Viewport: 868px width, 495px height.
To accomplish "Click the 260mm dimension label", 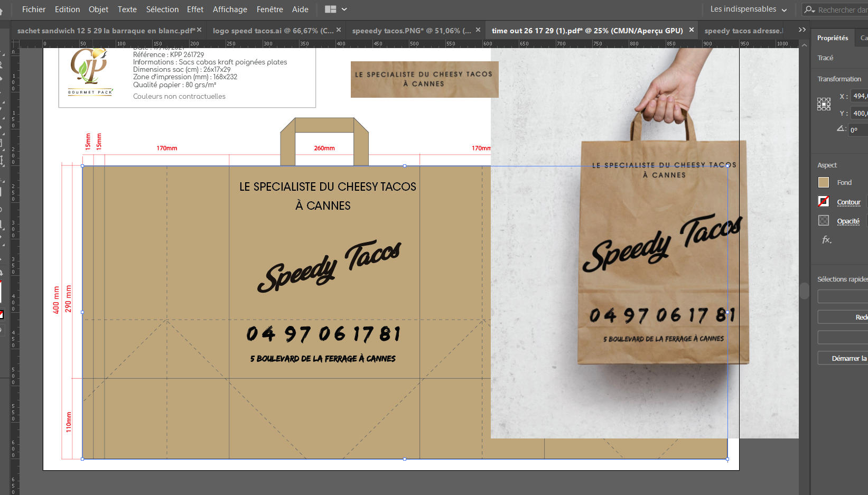I will [x=324, y=148].
